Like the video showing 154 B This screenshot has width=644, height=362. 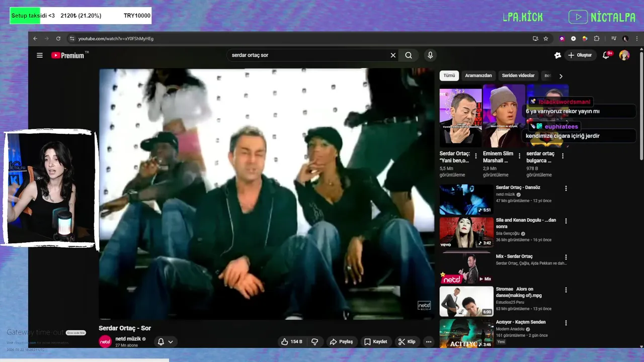click(292, 342)
